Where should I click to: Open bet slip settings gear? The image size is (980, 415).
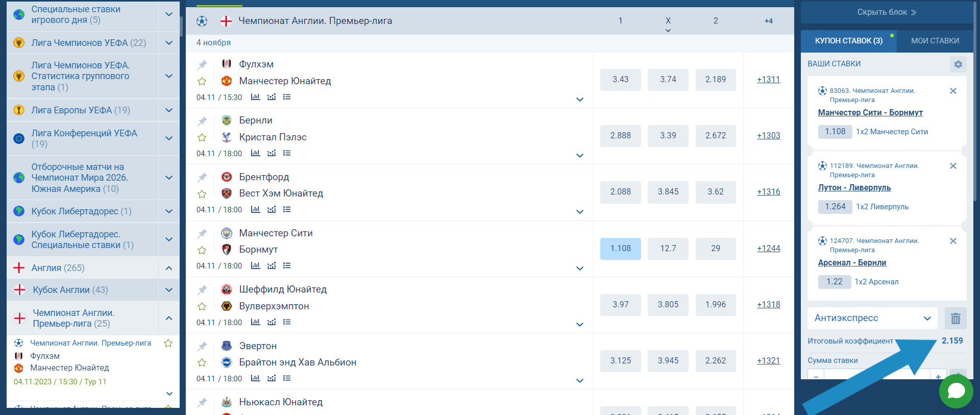tap(958, 64)
